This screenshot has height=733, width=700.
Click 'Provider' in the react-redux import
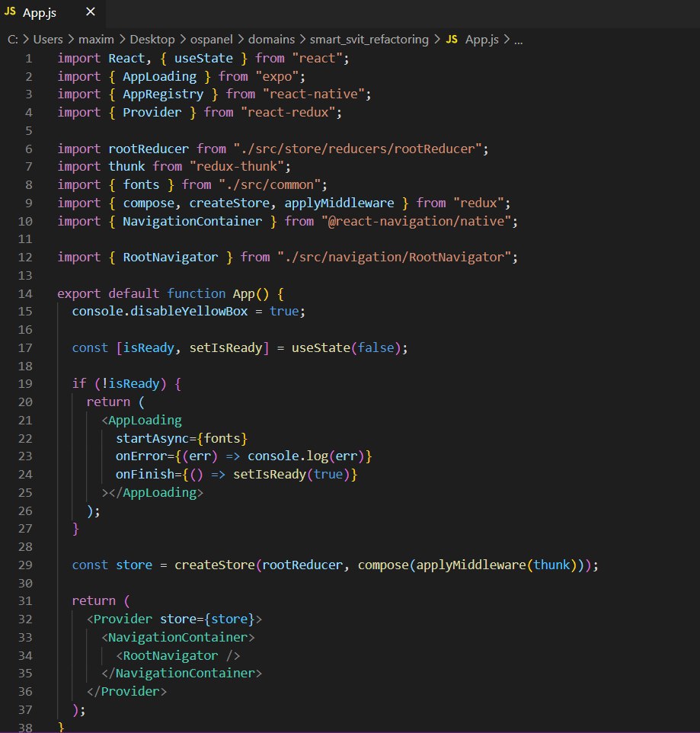pos(152,113)
